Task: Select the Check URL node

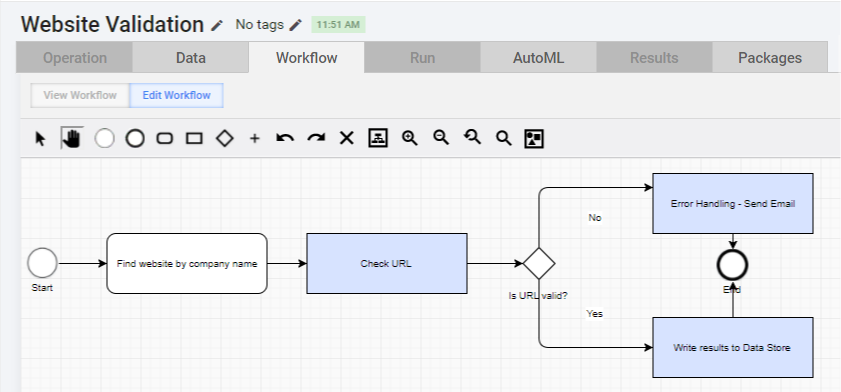Action: (x=387, y=263)
